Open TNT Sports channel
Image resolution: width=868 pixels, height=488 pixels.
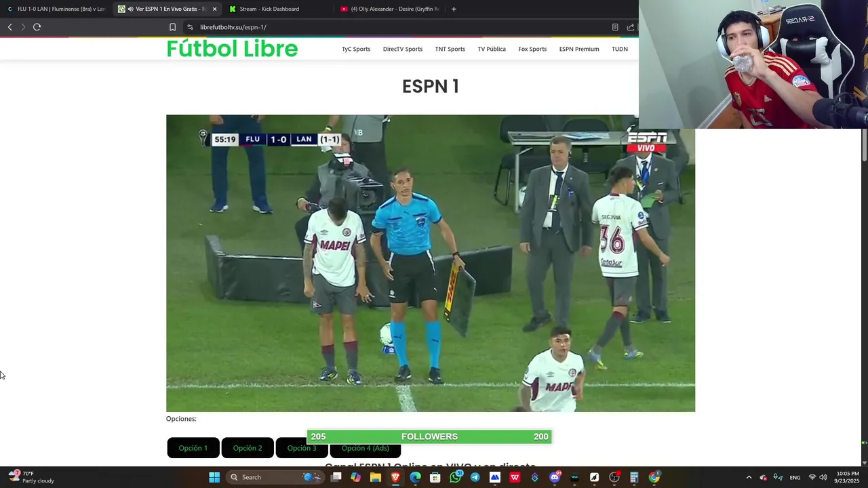point(450,49)
